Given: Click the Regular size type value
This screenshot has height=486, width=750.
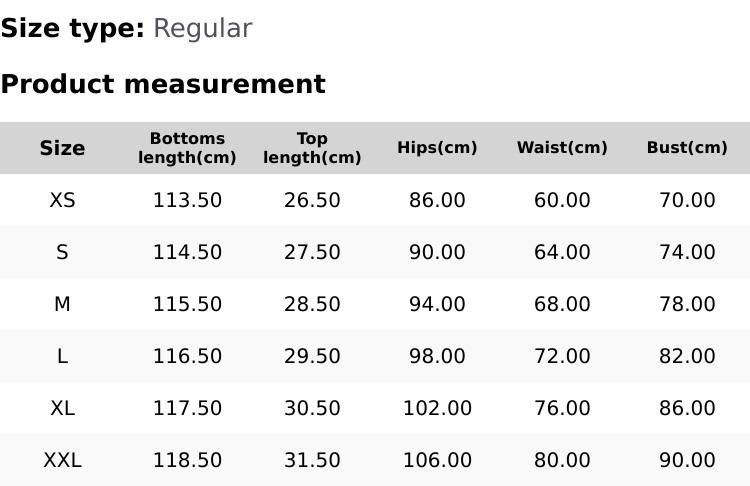Looking at the screenshot, I should [202, 28].
